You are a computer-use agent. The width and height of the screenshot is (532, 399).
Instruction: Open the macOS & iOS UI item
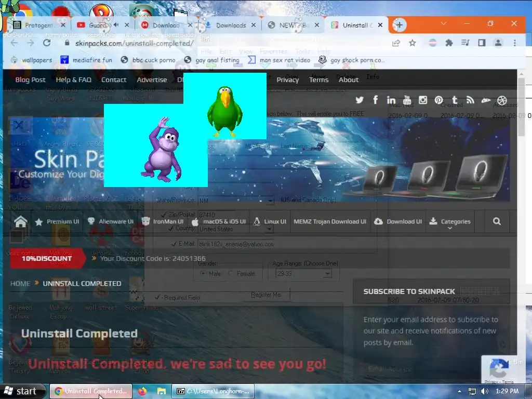click(219, 221)
